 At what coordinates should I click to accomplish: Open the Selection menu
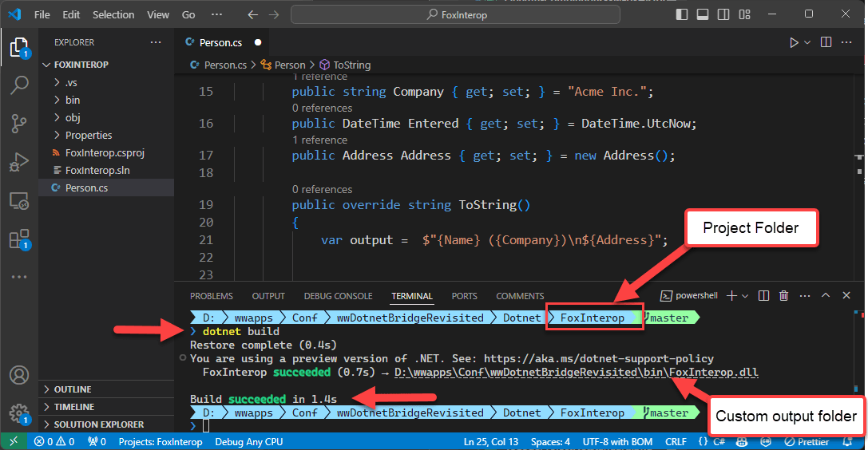pos(113,14)
